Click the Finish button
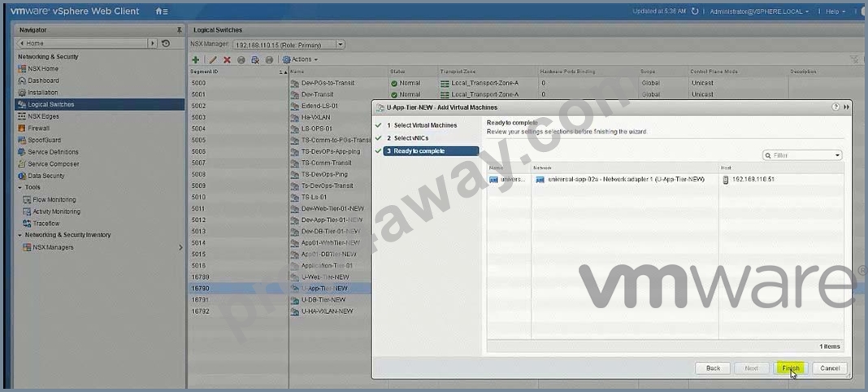Viewport: 868px width, 392px height. 790,368
